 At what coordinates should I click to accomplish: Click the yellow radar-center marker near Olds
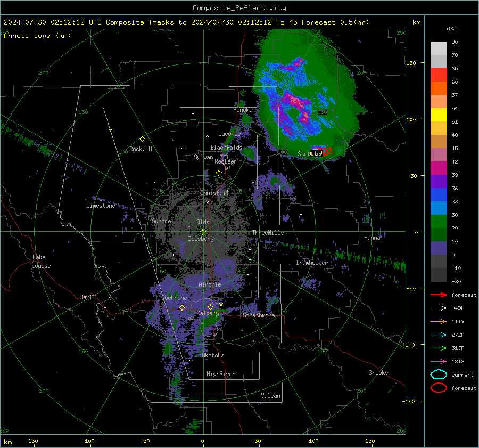pos(203,232)
